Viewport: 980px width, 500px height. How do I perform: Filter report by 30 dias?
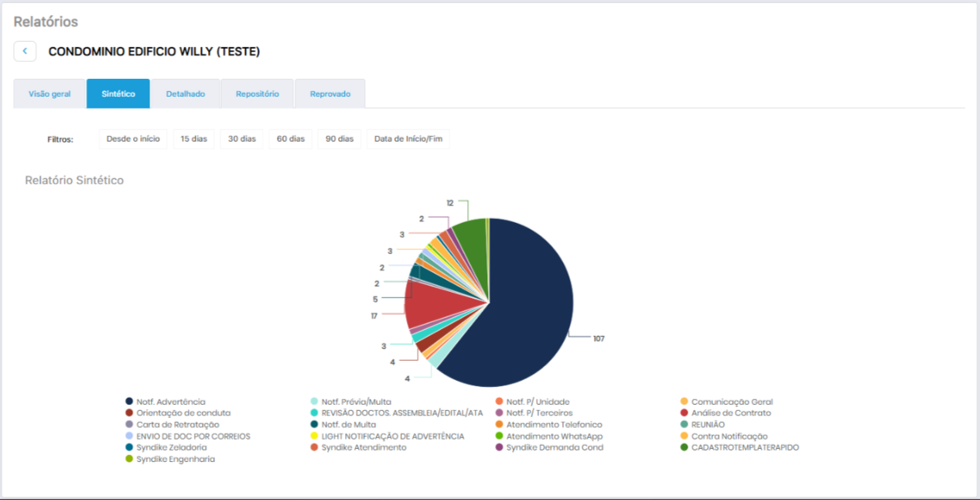(x=241, y=139)
